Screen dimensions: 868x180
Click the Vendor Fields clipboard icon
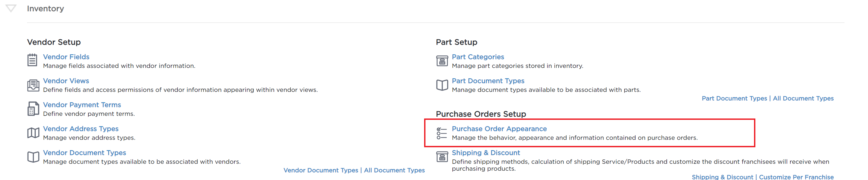32,60
